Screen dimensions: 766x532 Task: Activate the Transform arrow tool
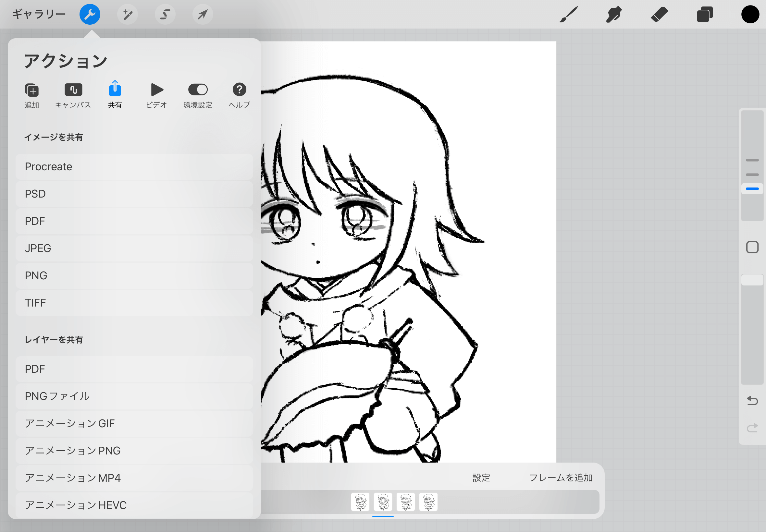tap(203, 14)
